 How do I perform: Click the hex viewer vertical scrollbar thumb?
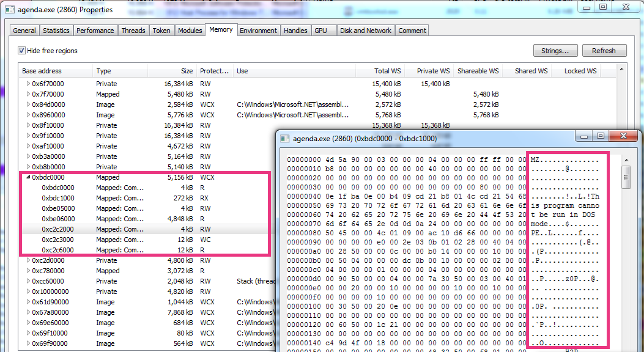(x=626, y=178)
